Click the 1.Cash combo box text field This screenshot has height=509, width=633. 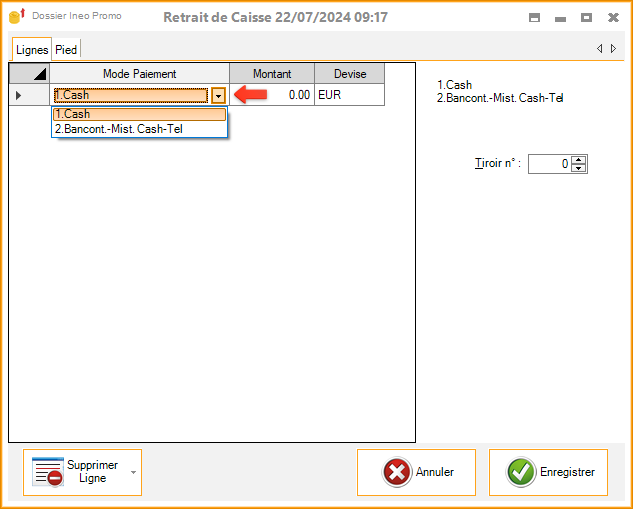[x=131, y=95]
